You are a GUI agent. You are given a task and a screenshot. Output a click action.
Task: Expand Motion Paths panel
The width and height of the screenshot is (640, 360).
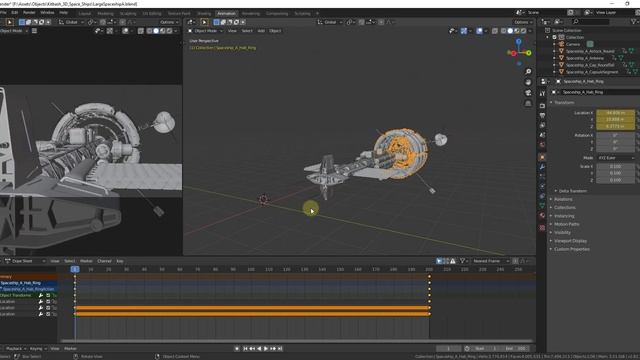coord(567,224)
